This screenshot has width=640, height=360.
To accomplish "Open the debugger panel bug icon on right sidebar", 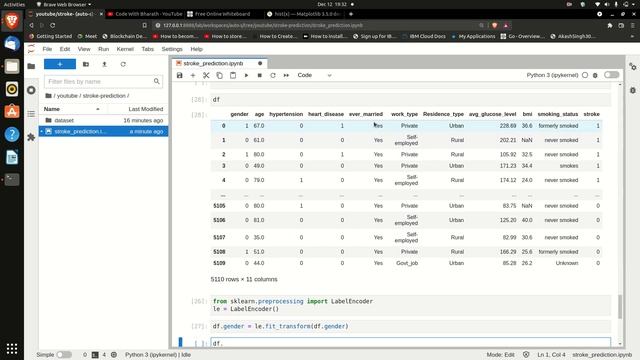I will 633,90.
